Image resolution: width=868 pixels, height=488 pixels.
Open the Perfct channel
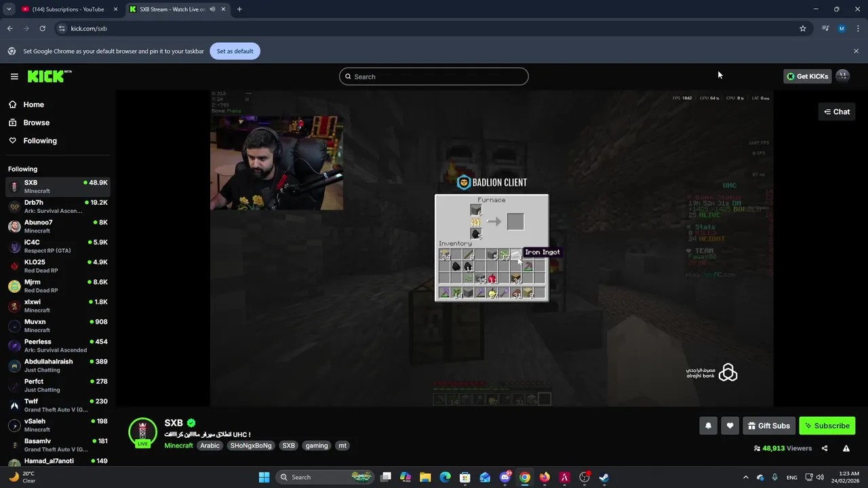pos(58,385)
